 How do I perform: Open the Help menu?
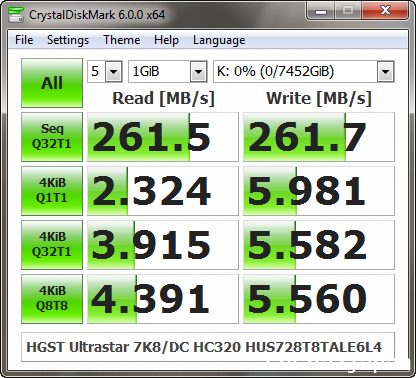click(166, 40)
